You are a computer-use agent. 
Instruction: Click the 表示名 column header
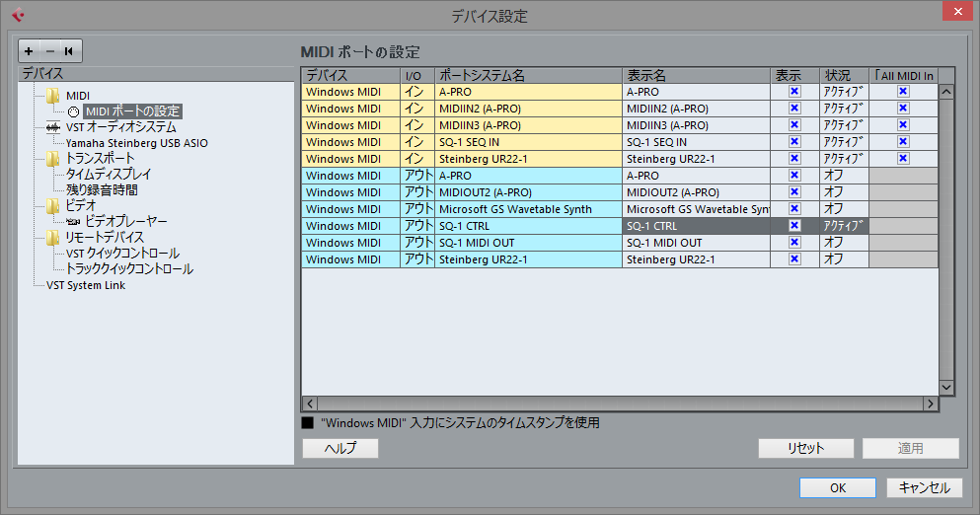(x=696, y=76)
